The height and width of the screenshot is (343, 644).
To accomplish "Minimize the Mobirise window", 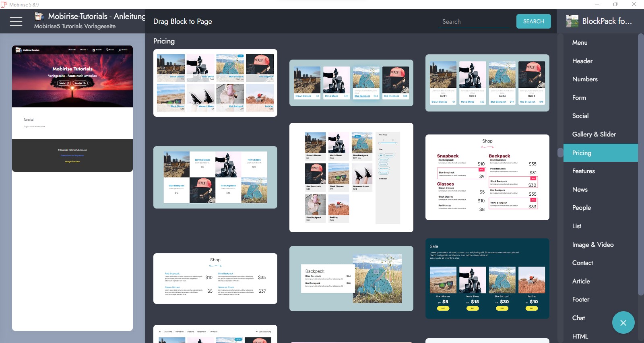I will [597, 4].
